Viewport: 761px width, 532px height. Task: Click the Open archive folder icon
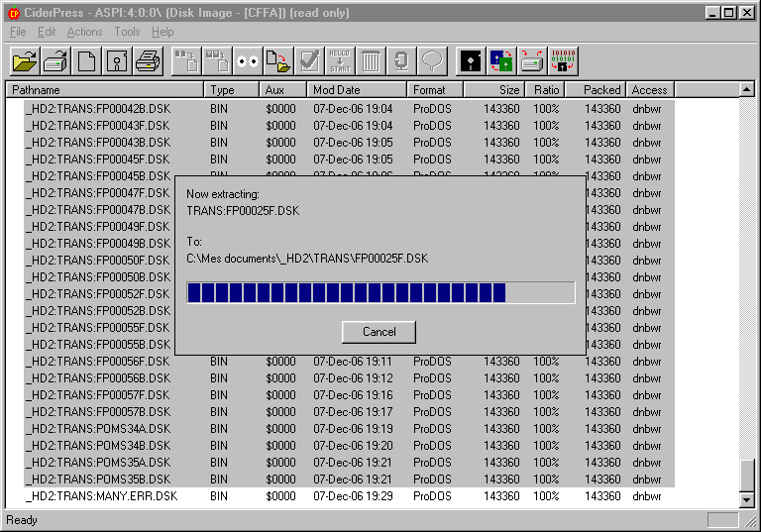pos(25,61)
